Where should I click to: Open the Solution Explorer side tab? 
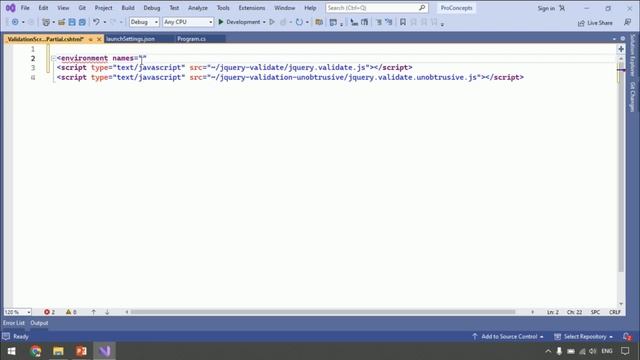click(x=633, y=55)
